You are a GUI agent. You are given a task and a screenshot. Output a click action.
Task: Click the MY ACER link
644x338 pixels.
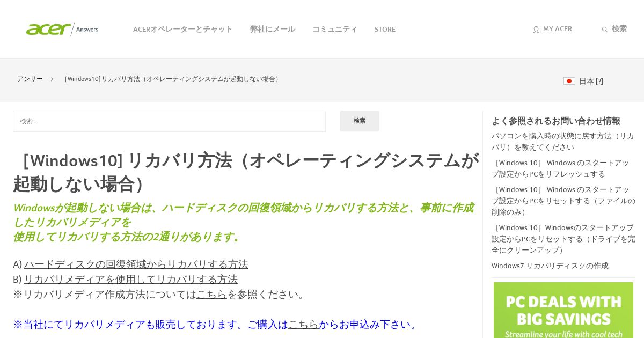coord(558,29)
